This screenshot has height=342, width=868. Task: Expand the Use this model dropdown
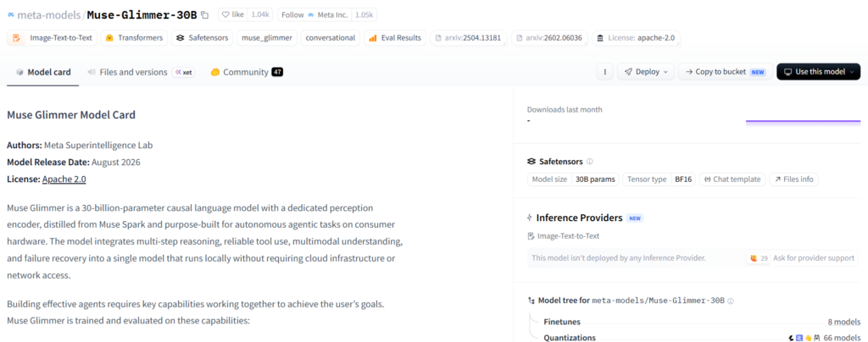[818, 72]
